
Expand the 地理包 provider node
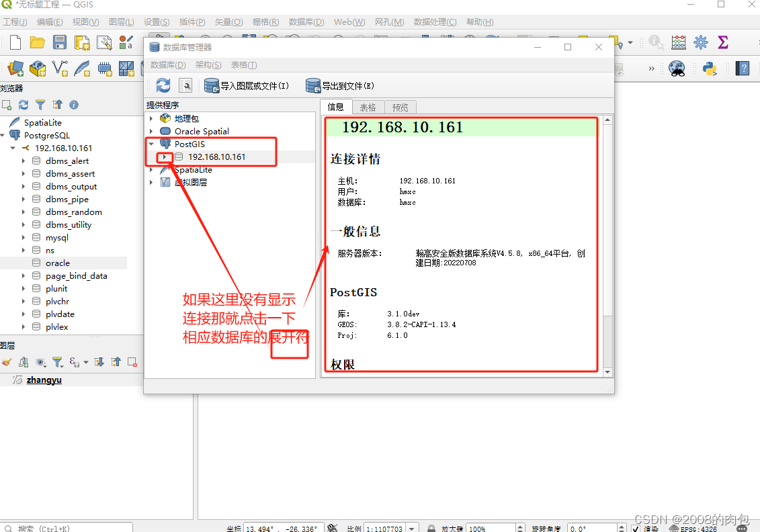(151, 118)
